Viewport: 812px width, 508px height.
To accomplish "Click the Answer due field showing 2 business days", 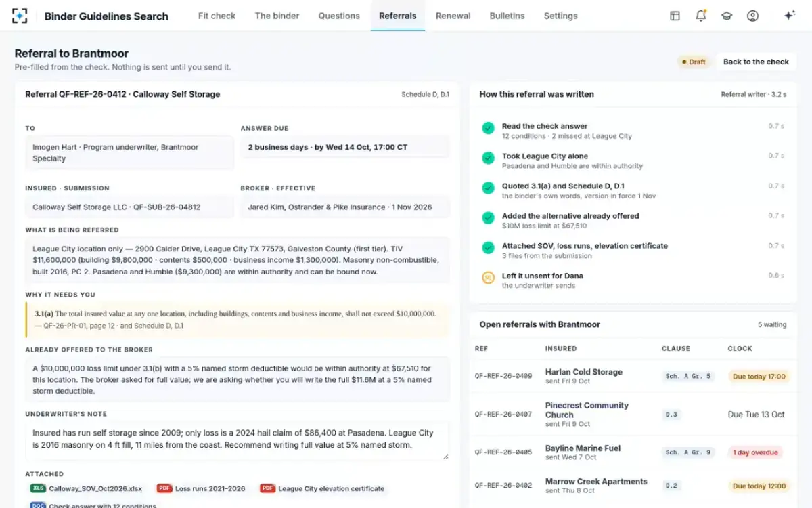I will pyautogui.click(x=345, y=147).
